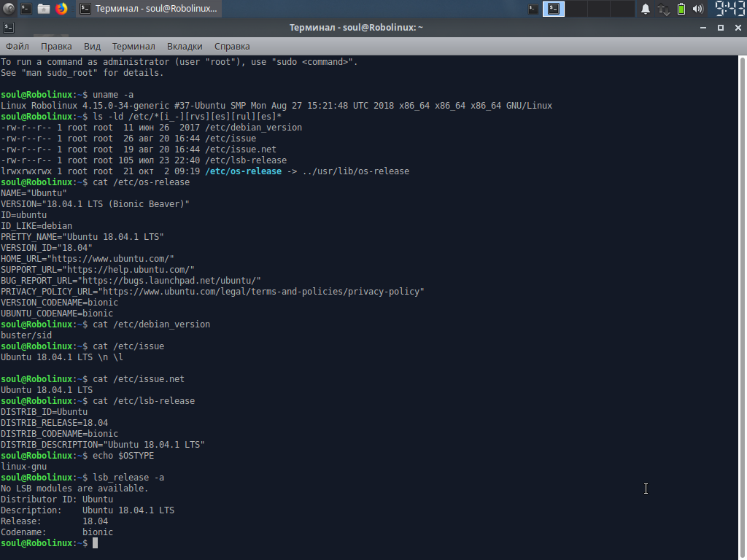Click the 'Release: 18.04' line
This screenshot has height=560, width=747.
54,521
